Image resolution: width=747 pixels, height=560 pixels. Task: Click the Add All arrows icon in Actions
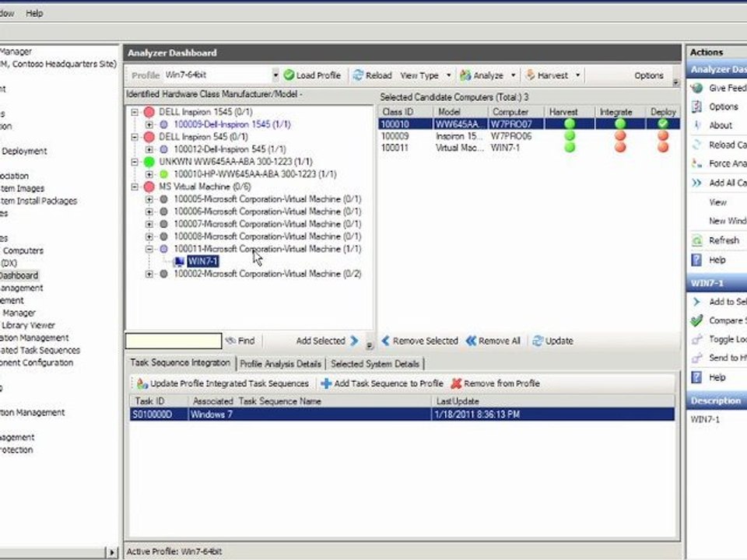click(x=696, y=183)
